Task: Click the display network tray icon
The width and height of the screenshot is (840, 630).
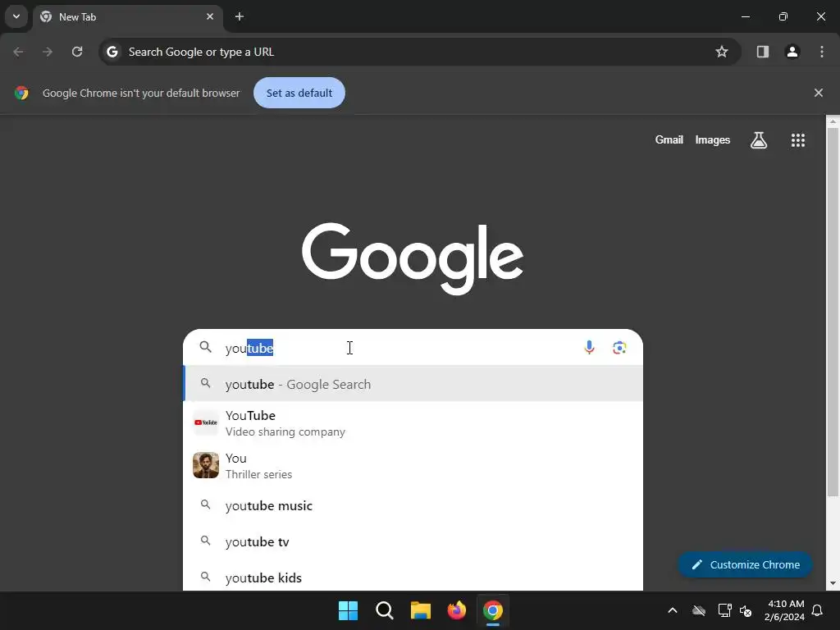Action: coord(724,610)
